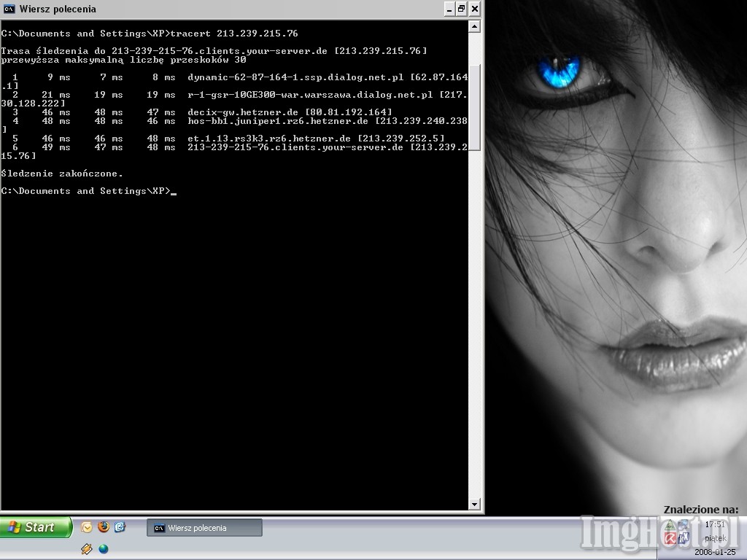
Task: Click hop 2 r-1-gsr-10GE300-war.warszawa.dialog.net.pl line
Action: [x=234, y=99]
